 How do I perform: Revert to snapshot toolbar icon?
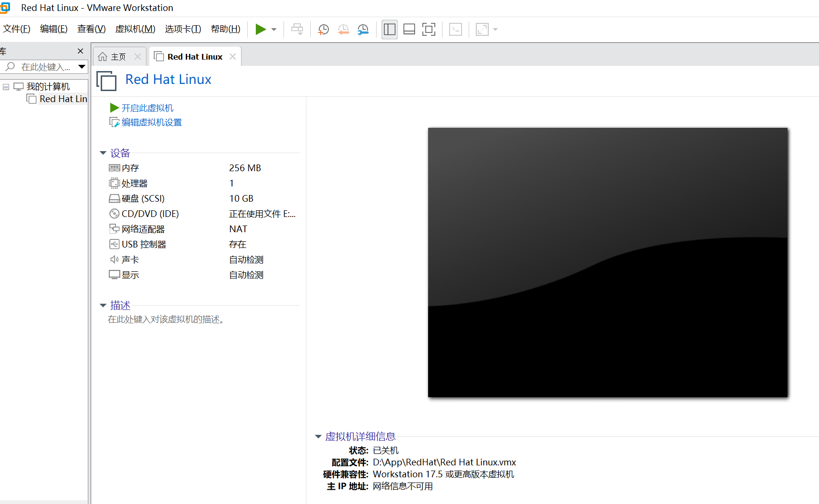click(343, 30)
